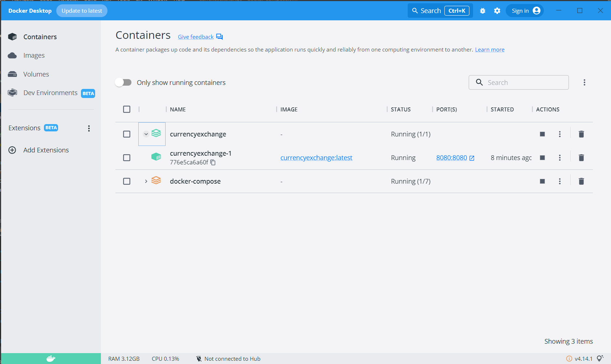Expand the docker-compose stack chevron
The width and height of the screenshot is (611, 364).
(146, 181)
